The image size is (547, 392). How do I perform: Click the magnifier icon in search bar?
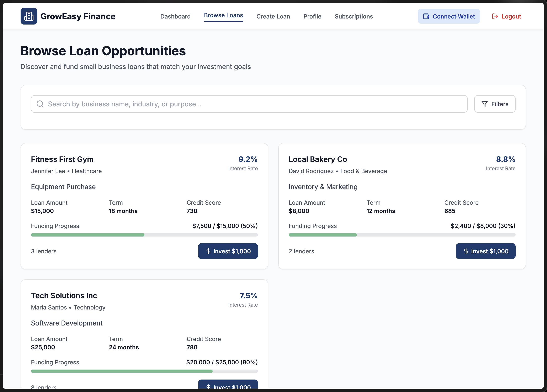pos(40,104)
